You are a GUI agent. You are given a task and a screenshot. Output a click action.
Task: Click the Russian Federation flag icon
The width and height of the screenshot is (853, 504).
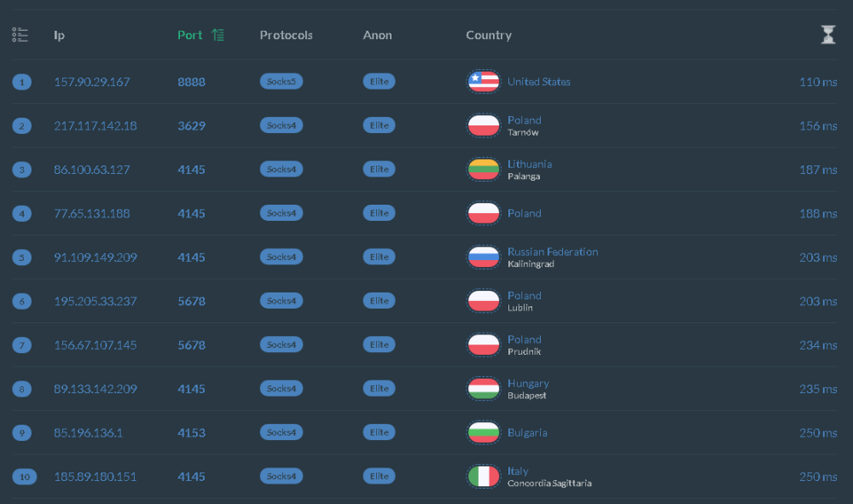pos(484,257)
